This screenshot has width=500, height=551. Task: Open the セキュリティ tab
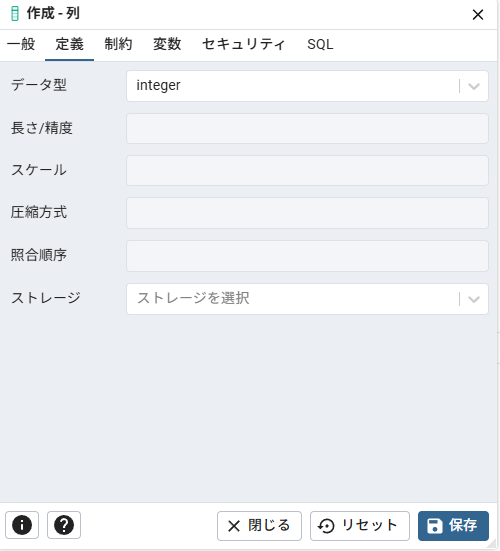click(x=244, y=45)
